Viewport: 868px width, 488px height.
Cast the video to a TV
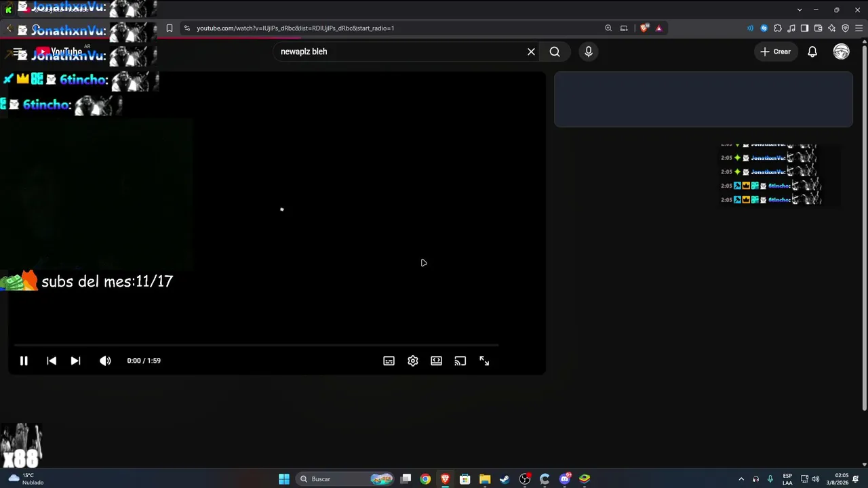460,361
